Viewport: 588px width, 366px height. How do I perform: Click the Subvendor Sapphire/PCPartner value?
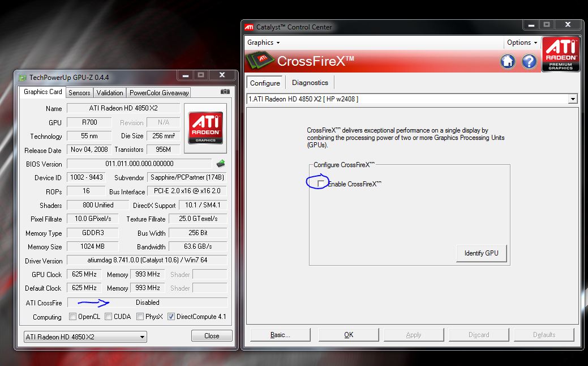point(187,177)
